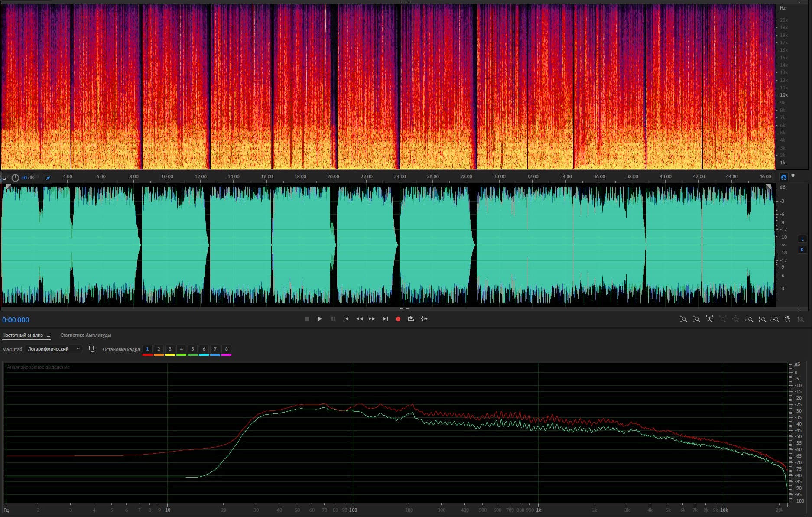Click the +0 dB gain value

point(27,178)
